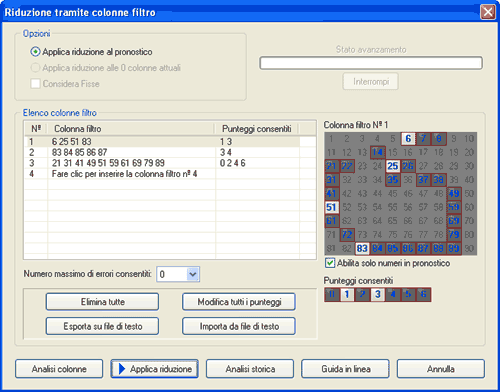This screenshot has height=392, width=500.
Task: Toggle number 51 in the number grid
Action: point(331,207)
